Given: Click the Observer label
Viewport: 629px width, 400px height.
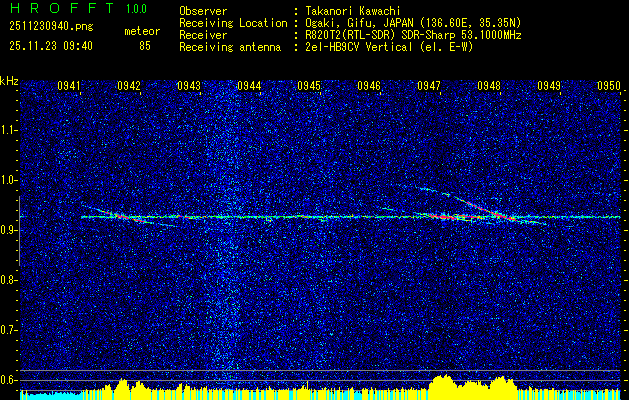Looking at the screenshot, I should 203,11.
